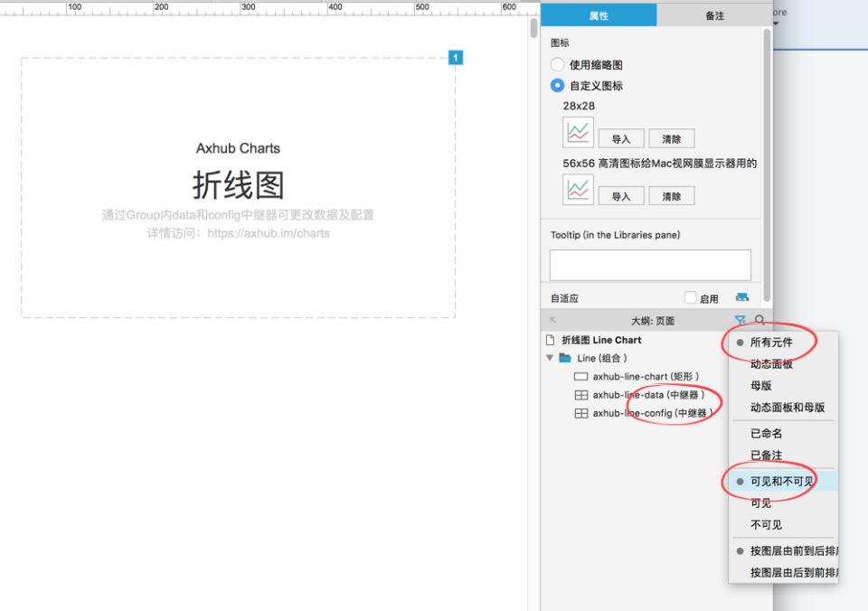Click the 折线图 title on canvas
The width and height of the screenshot is (868, 611).
(238, 185)
